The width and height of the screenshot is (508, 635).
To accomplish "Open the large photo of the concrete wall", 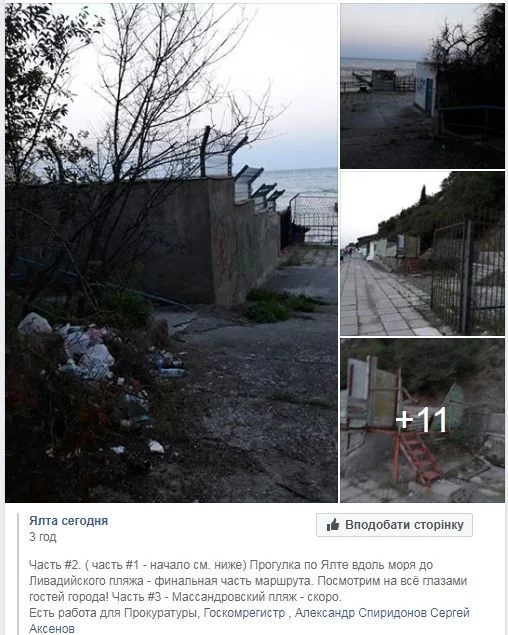I will [x=171, y=253].
